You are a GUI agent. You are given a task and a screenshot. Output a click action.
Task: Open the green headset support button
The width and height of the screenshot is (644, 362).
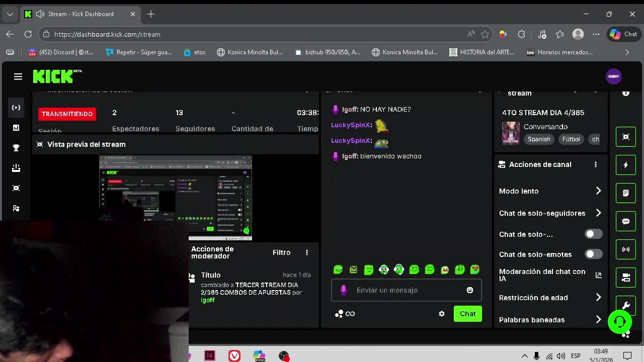tap(619, 322)
